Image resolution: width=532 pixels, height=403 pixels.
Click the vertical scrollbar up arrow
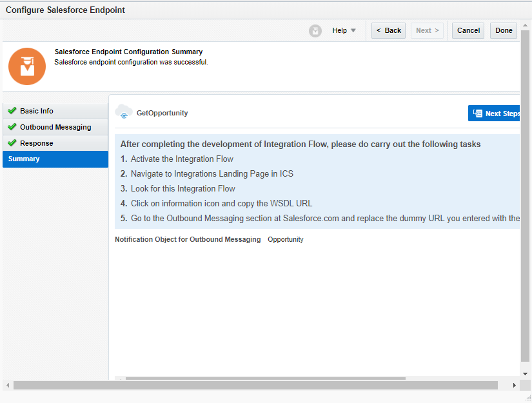point(525,26)
